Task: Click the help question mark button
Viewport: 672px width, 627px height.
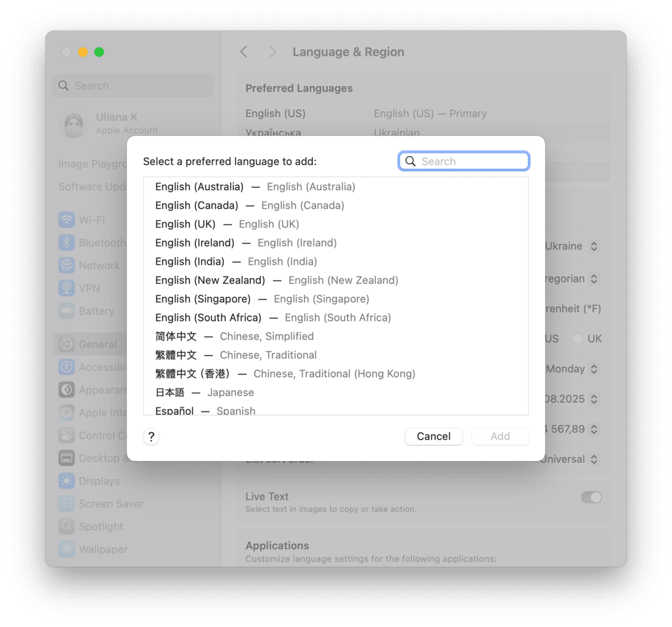Action: (151, 436)
